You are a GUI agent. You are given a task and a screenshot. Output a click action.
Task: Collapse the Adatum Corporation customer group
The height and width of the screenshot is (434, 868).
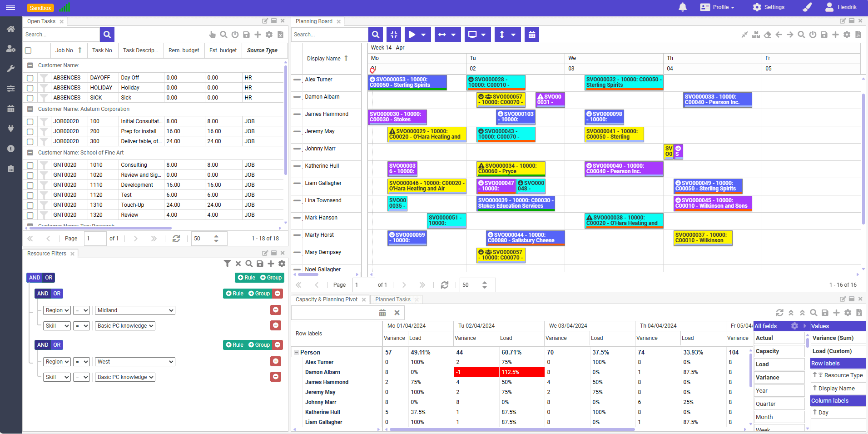[30, 109]
